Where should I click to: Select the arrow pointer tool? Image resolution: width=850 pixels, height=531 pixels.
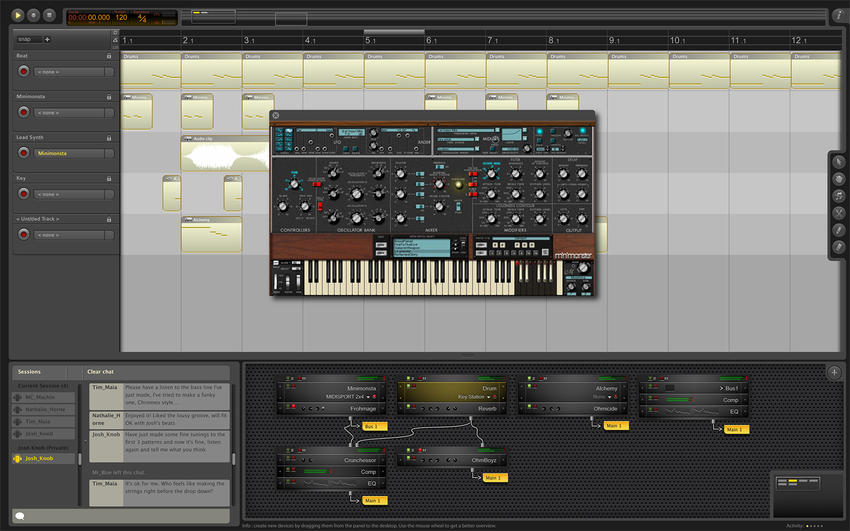[x=839, y=162]
